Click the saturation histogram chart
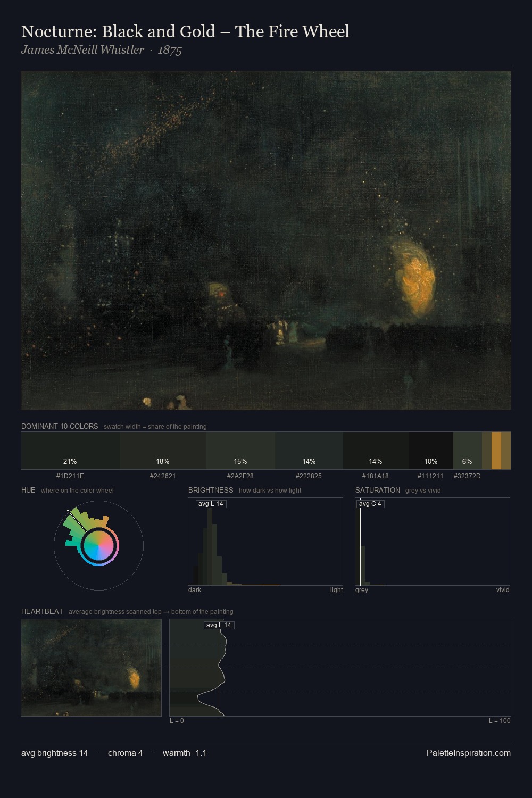Viewport: 532px width, 798px height. (x=433, y=542)
